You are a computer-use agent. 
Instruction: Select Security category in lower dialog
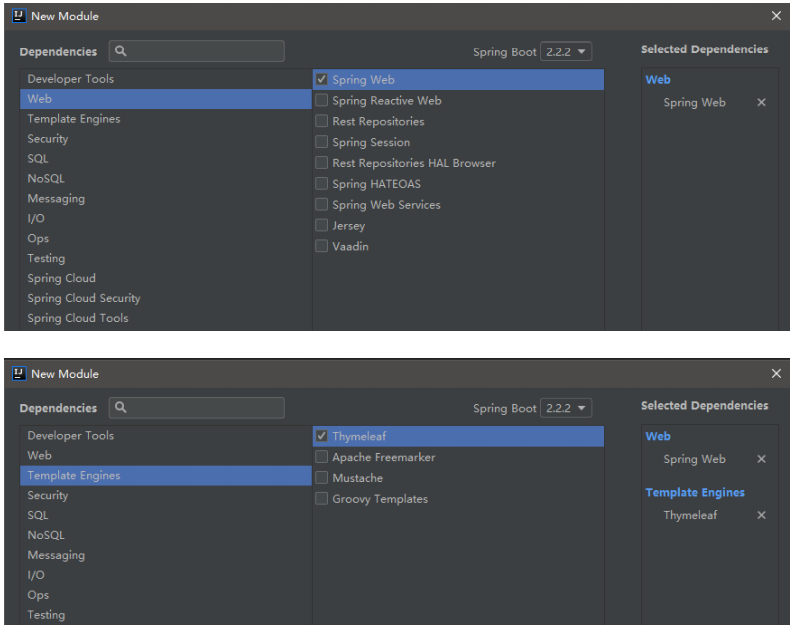pos(166,495)
